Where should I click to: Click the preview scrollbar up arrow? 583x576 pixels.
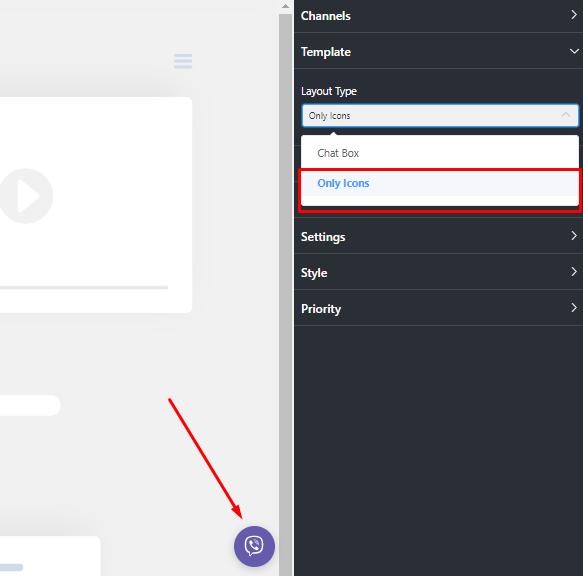(285, 6)
